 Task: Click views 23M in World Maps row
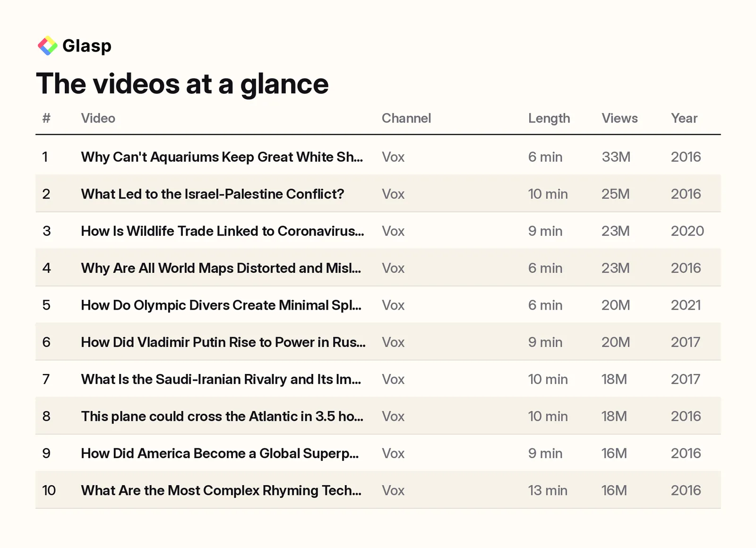[x=616, y=268]
